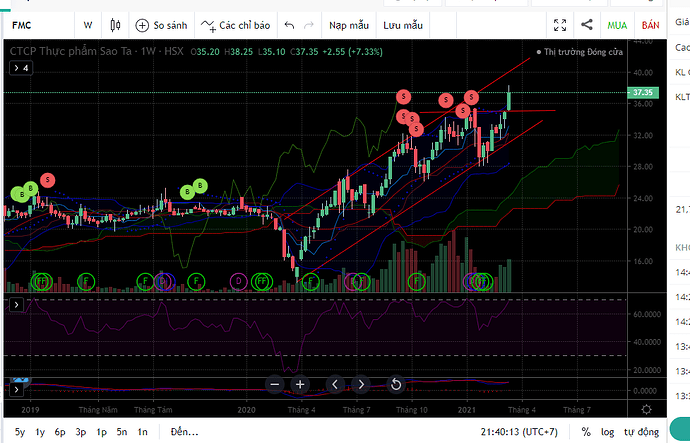Viewport: 690px width, 443px height.
Task: Select 5y time range
Action: tap(20, 432)
